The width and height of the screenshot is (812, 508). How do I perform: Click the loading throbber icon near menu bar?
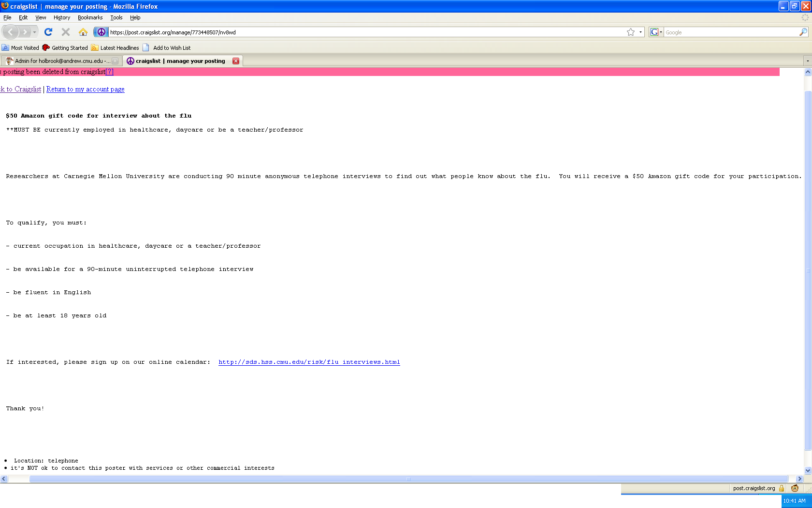point(805,17)
